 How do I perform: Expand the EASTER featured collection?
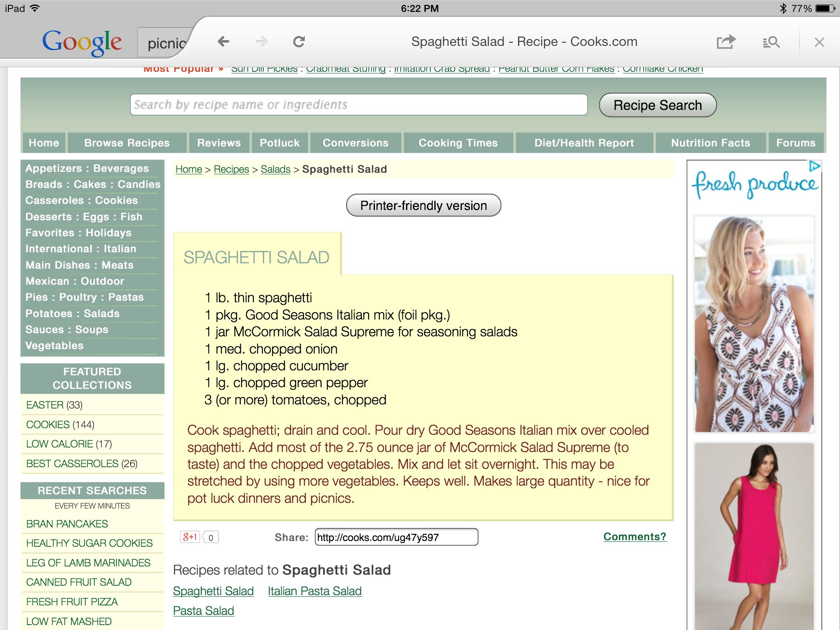[45, 404]
